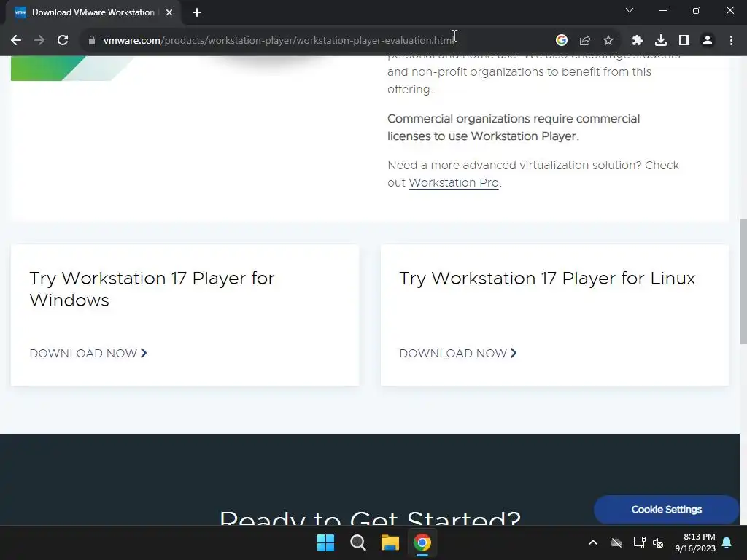Download Now for Windows player
The width and height of the screenshot is (747, 560).
point(88,354)
